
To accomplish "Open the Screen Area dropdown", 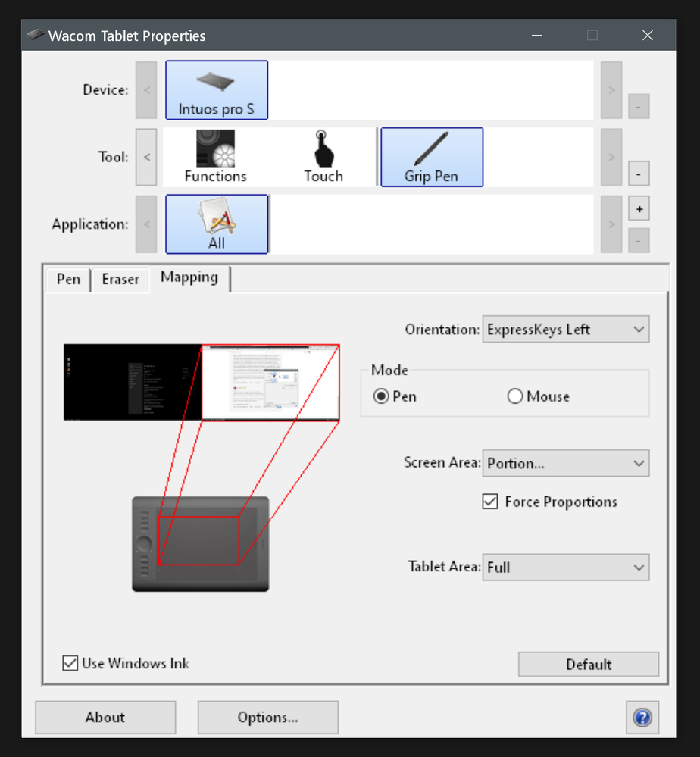I will coord(566,464).
